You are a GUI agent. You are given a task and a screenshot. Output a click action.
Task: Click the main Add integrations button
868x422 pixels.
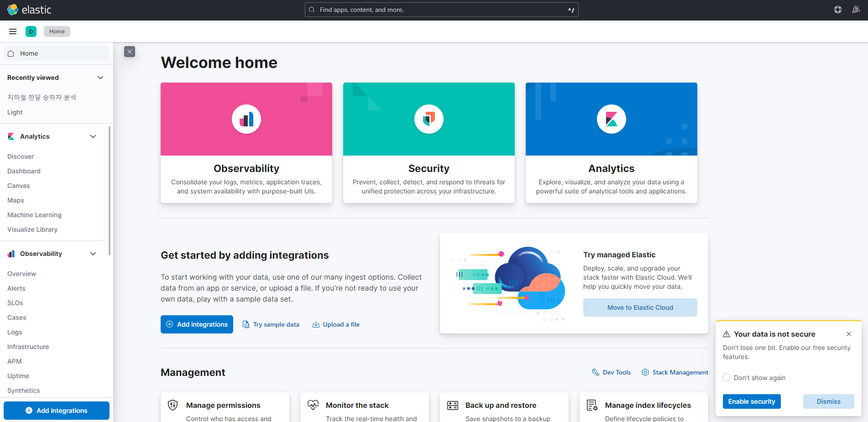point(197,324)
